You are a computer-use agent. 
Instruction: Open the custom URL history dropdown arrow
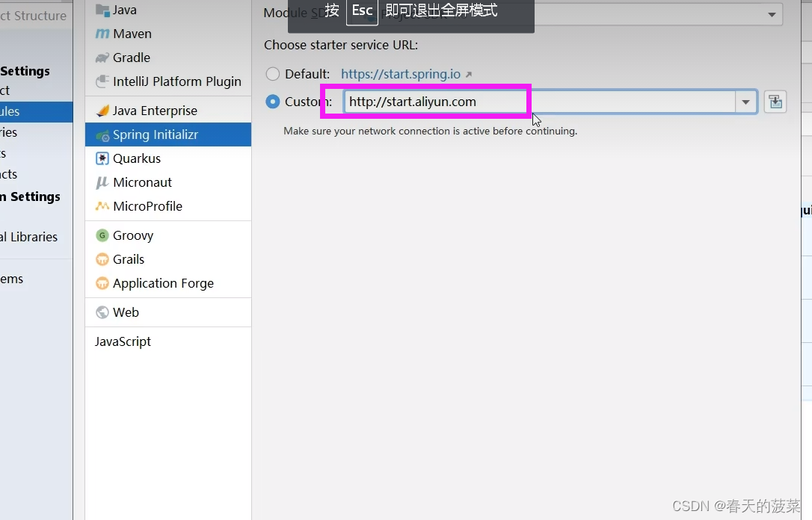[745, 102]
